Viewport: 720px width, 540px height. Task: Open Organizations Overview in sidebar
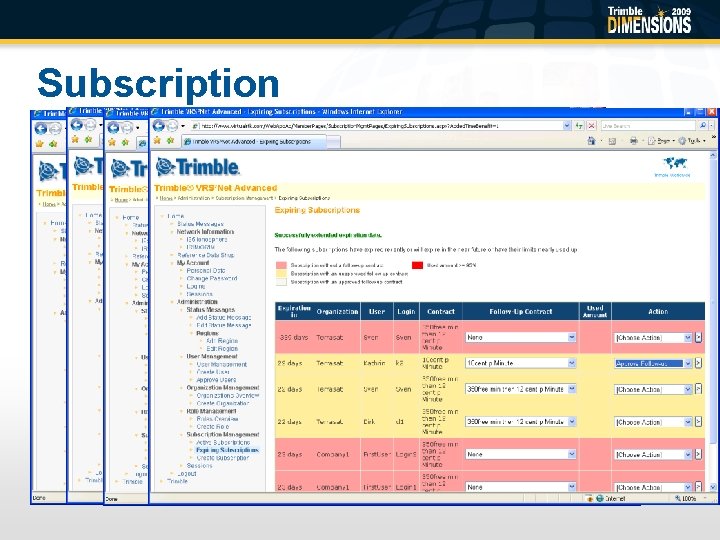[x=228, y=395]
